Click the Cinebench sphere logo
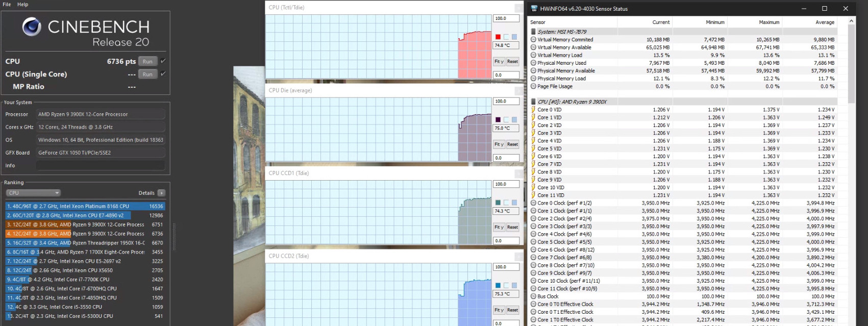Image resolution: width=868 pixels, height=326 pixels. click(x=32, y=27)
